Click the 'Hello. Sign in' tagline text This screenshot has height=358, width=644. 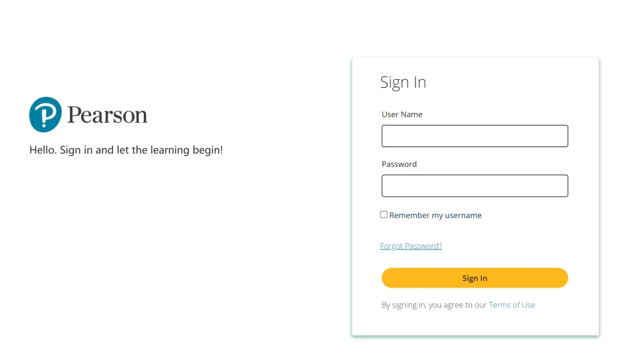[x=126, y=150]
